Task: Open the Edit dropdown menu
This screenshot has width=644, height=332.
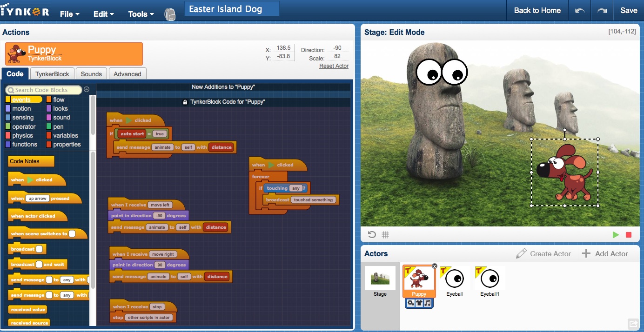Action: coord(103,14)
